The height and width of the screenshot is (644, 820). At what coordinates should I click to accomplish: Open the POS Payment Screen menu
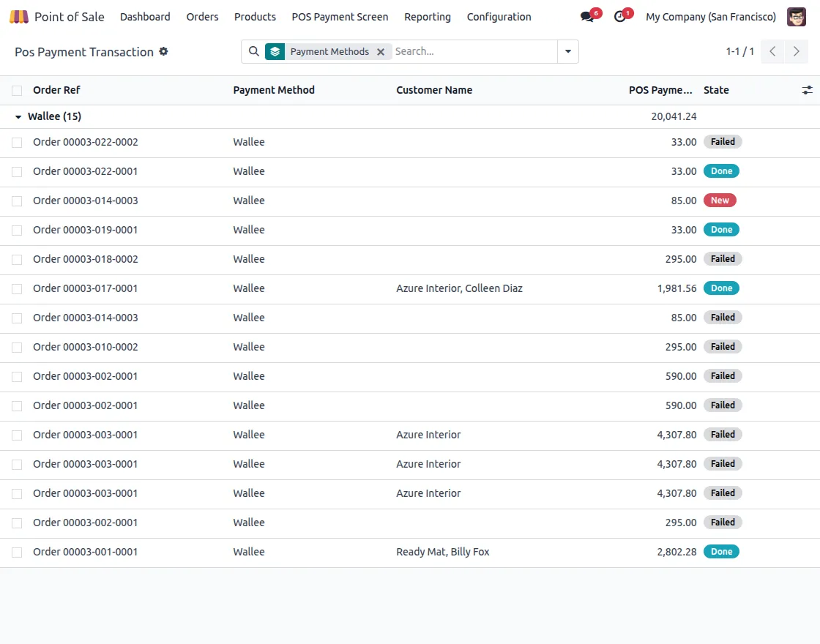340,17
